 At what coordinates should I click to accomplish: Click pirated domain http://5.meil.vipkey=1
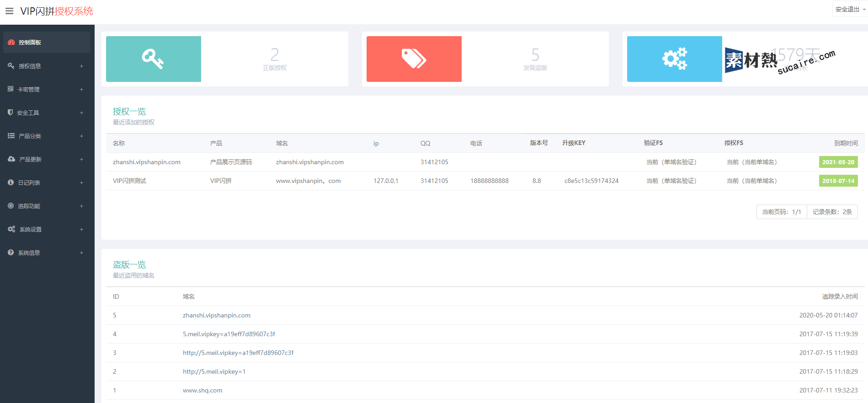coord(214,371)
